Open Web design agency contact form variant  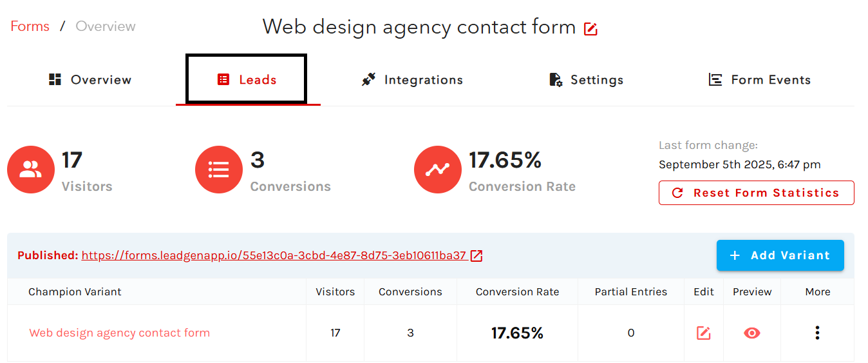click(x=120, y=333)
